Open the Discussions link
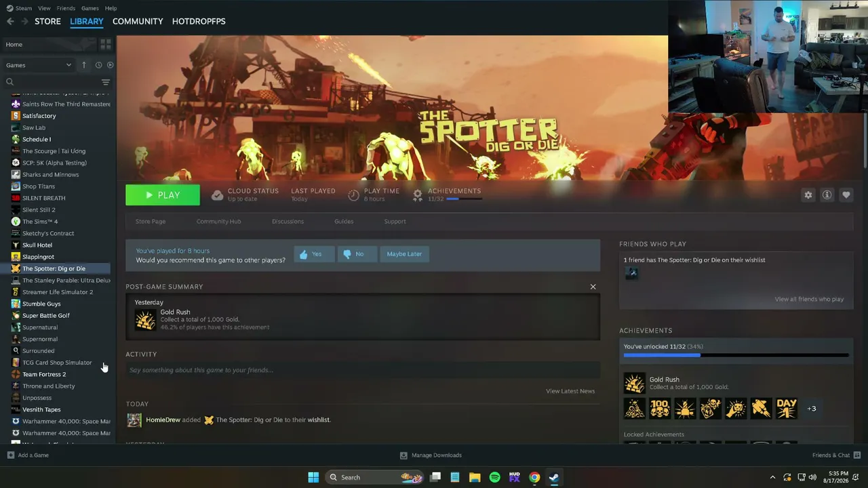The image size is (868, 488). pos(288,222)
